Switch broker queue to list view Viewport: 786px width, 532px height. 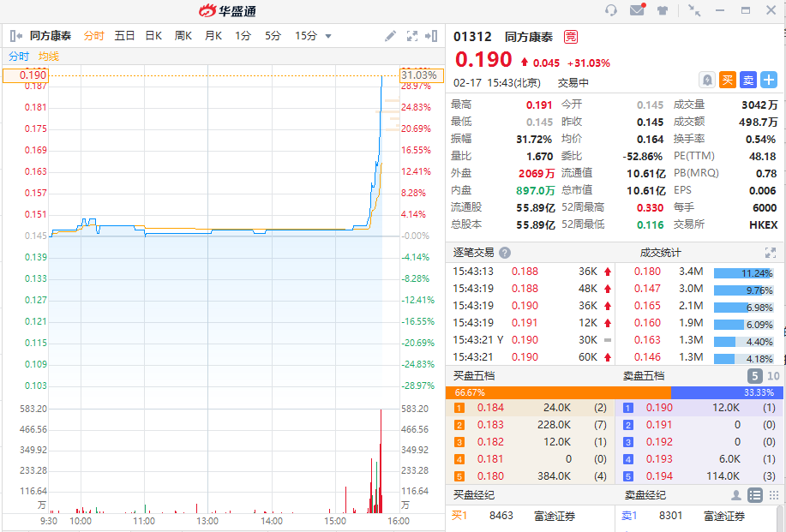pyautogui.click(x=755, y=495)
